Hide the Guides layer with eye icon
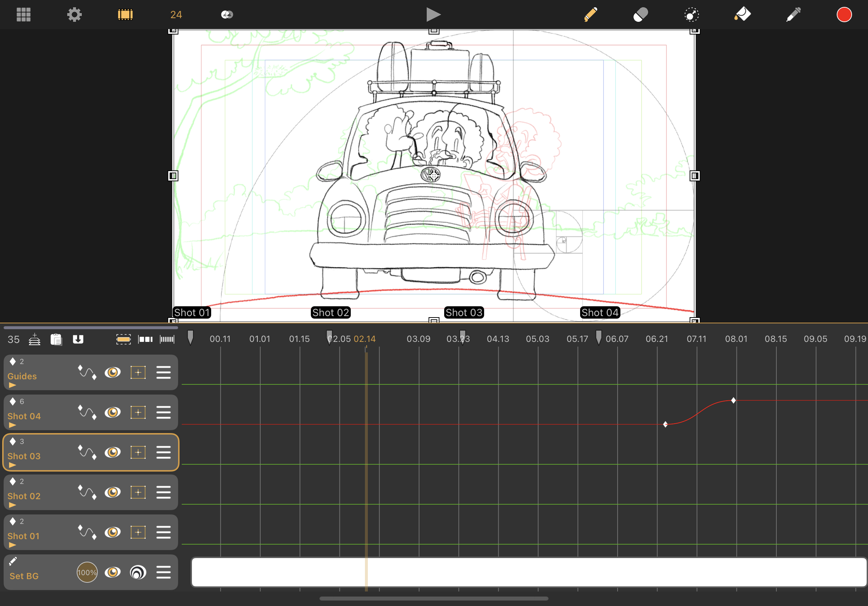The image size is (868, 606). click(x=113, y=372)
